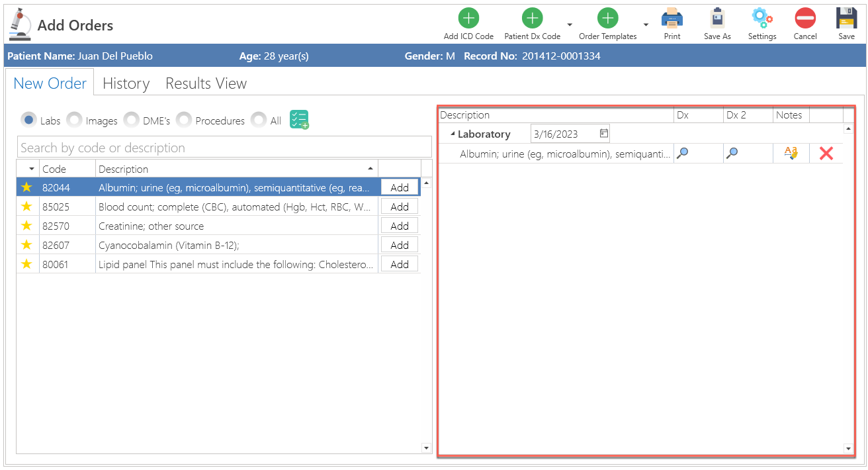
Task: Open Order Templates via the green plus icon
Action: pyautogui.click(x=607, y=19)
